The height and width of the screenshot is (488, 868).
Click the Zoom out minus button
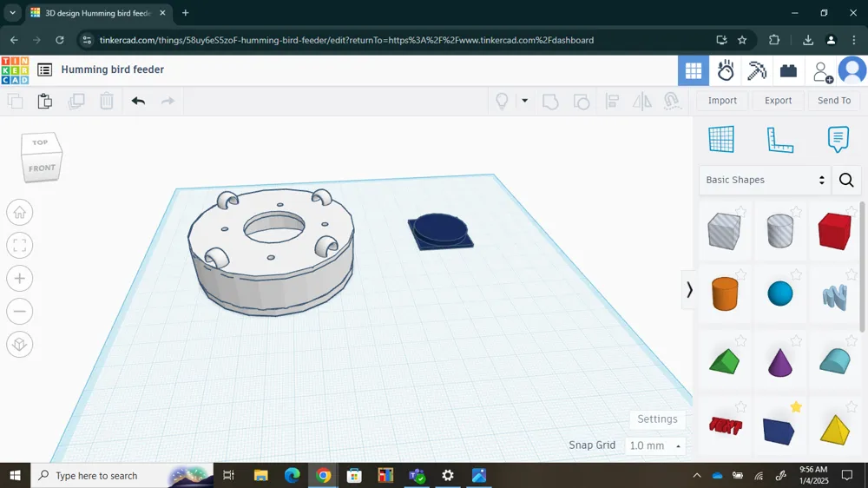pyautogui.click(x=19, y=312)
